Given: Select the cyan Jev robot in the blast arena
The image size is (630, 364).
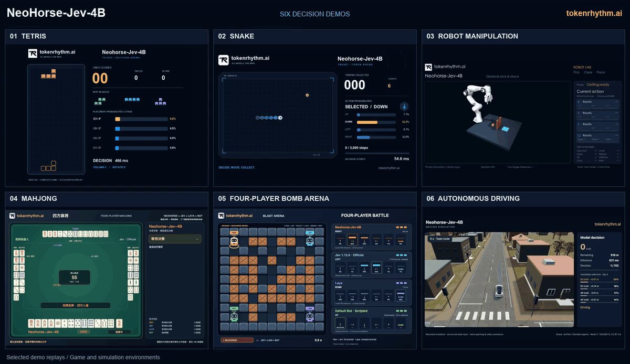Looking at the screenshot, I should coord(310,241).
